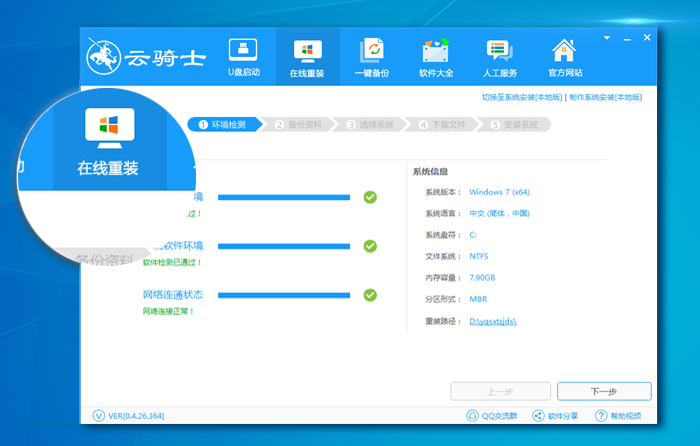
Task: Minimize the 云骑士 window
Action: (627, 38)
